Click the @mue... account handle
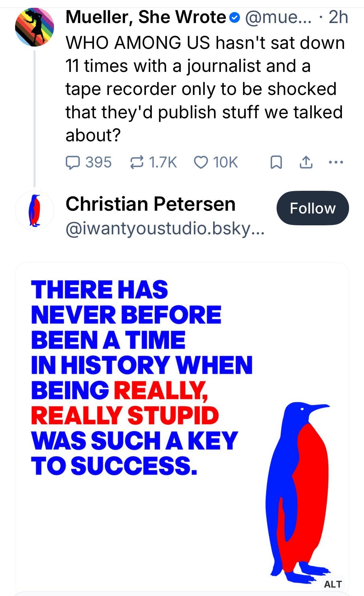Image resolution: width=364 pixels, height=596 pixels. tap(278, 17)
